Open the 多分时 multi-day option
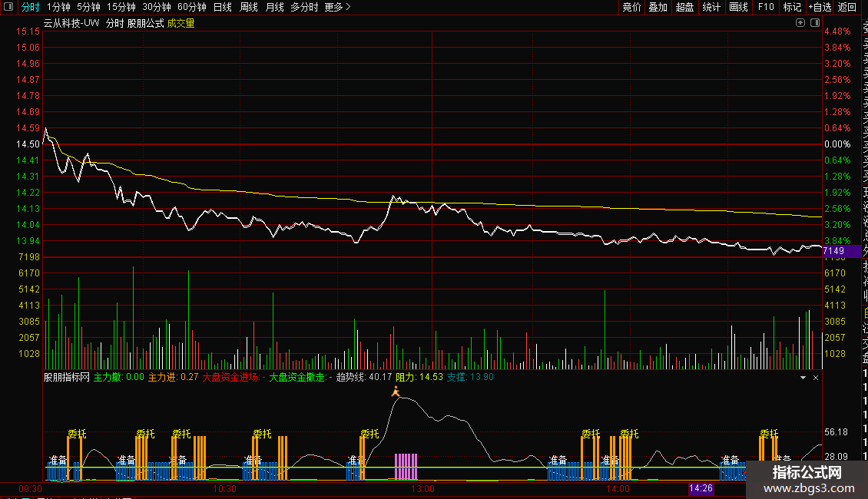Image resolution: width=868 pixels, height=499 pixels. [304, 8]
